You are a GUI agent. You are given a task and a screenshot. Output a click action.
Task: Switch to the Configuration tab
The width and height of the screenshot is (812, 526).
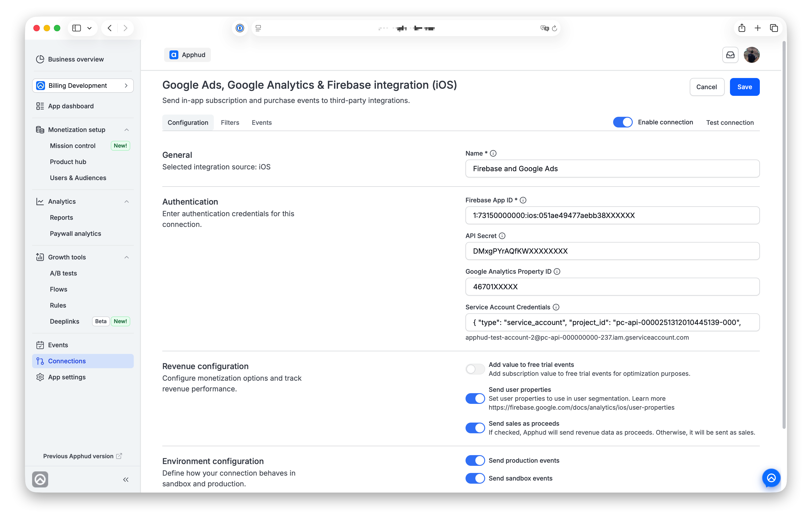click(188, 122)
